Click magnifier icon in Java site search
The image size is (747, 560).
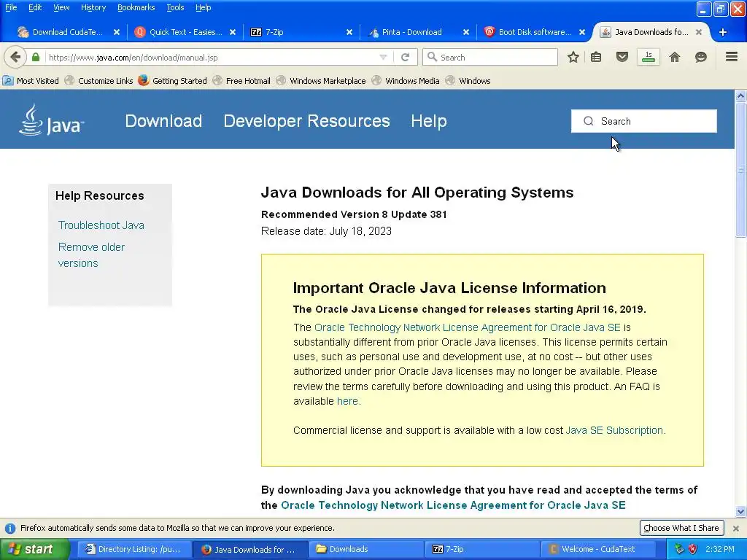click(589, 121)
